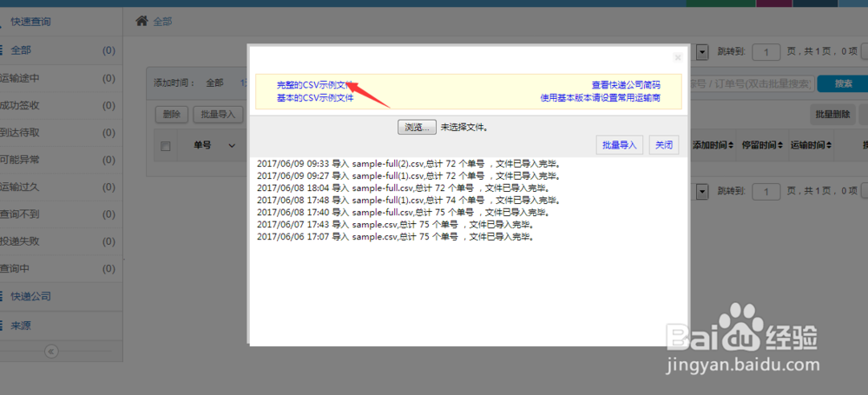Select 成功签收 in the sidebar

pos(61,105)
